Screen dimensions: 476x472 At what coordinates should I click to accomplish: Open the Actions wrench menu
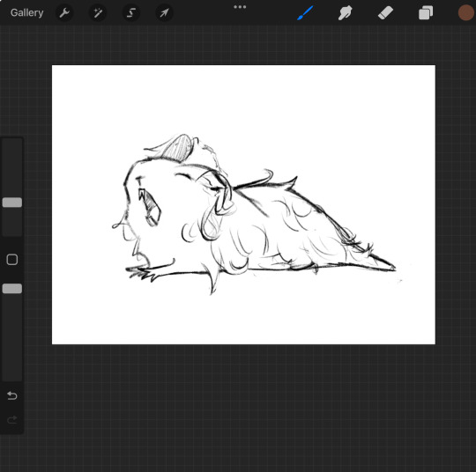coord(64,13)
